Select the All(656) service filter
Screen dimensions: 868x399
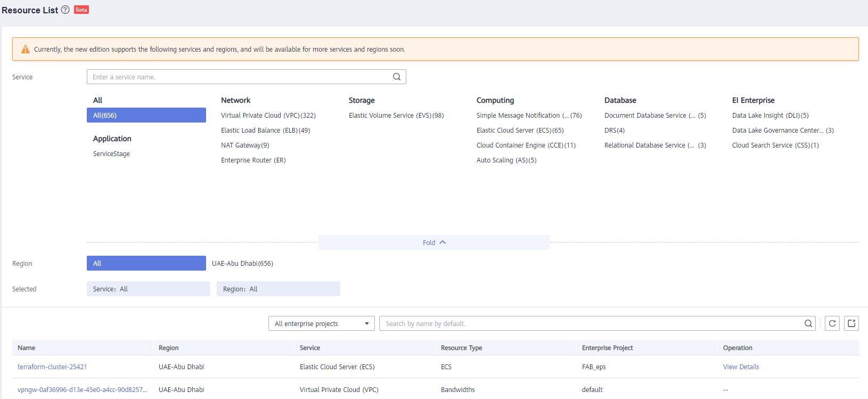[x=146, y=115]
